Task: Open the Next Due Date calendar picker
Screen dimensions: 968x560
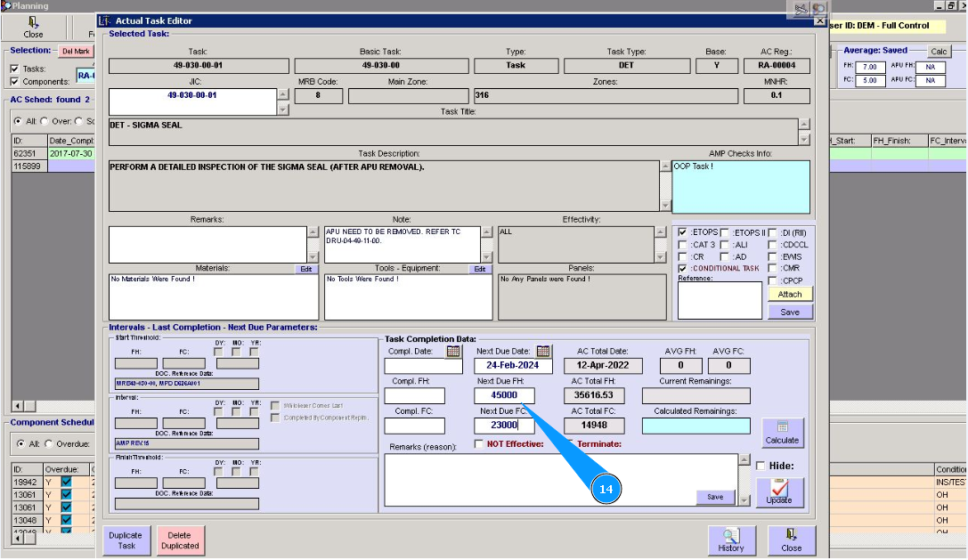Action: click(x=543, y=352)
